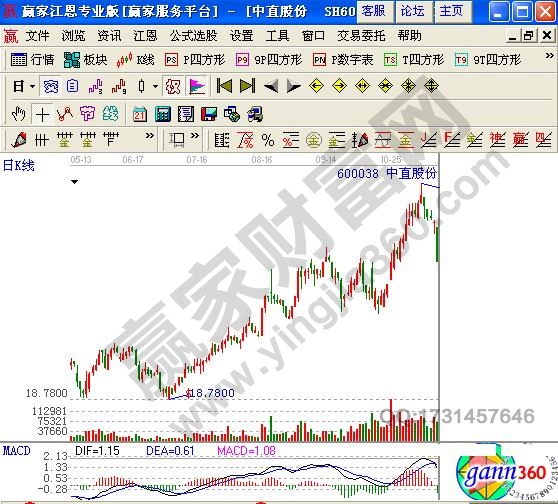Viewport: 558px width, 504px height.
Task: Click the F grid lines icon
Action: tap(111, 139)
